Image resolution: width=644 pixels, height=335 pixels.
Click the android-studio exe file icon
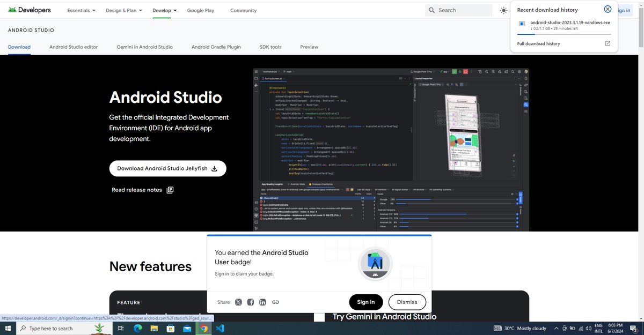[522, 23]
